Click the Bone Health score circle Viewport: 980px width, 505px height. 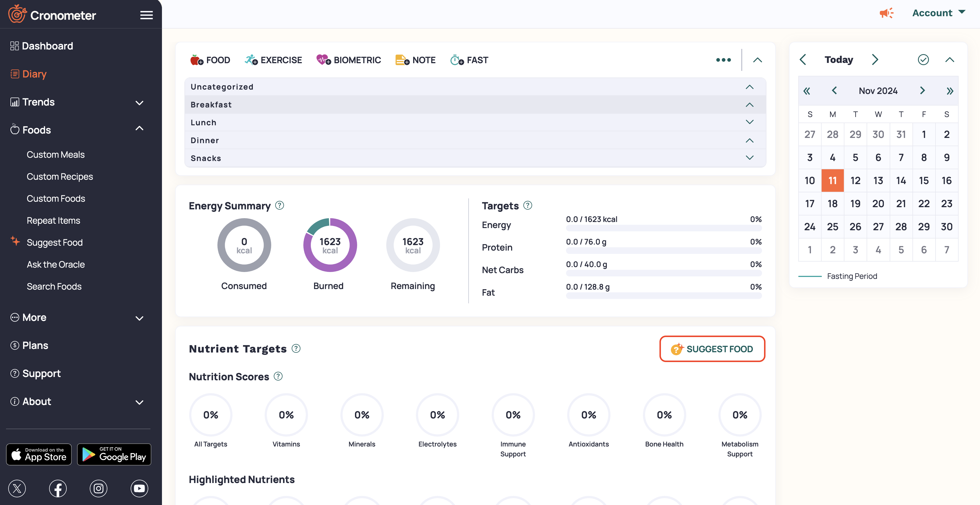(x=664, y=415)
